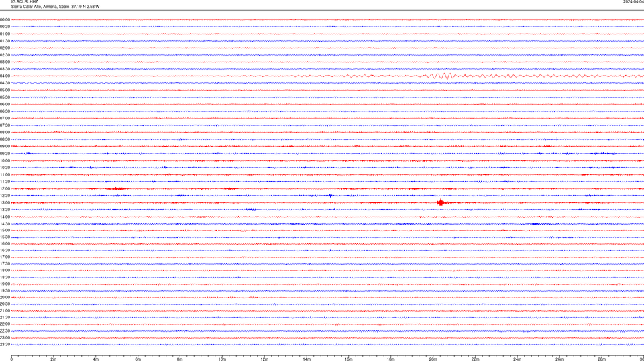The height and width of the screenshot is (362, 644).
Task: Click the 00:00 trace time label
Action: pyautogui.click(x=5, y=19)
